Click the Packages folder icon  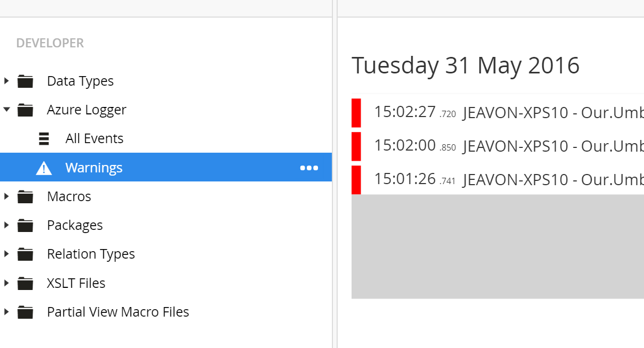pyautogui.click(x=25, y=226)
